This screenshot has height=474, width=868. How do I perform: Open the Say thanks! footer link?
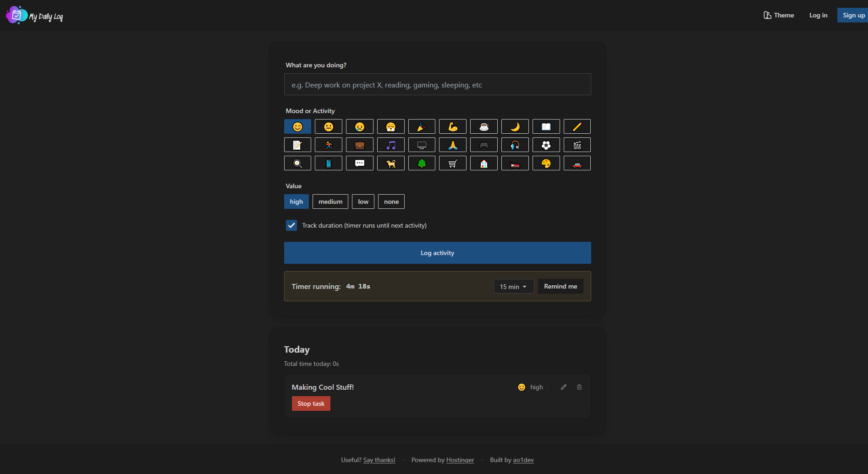tap(379, 460)
